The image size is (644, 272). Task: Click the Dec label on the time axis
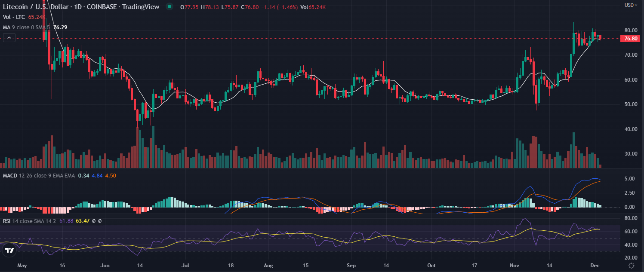[595, 266]
